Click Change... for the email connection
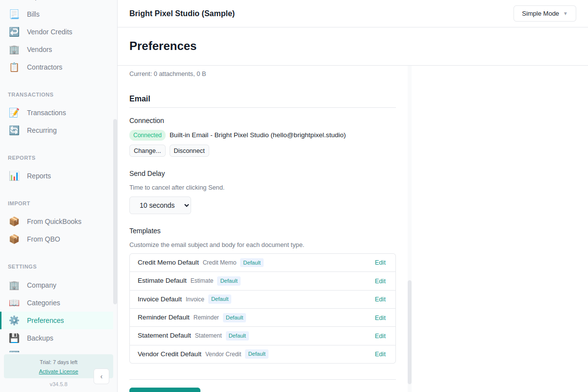 tap(147, 150)
